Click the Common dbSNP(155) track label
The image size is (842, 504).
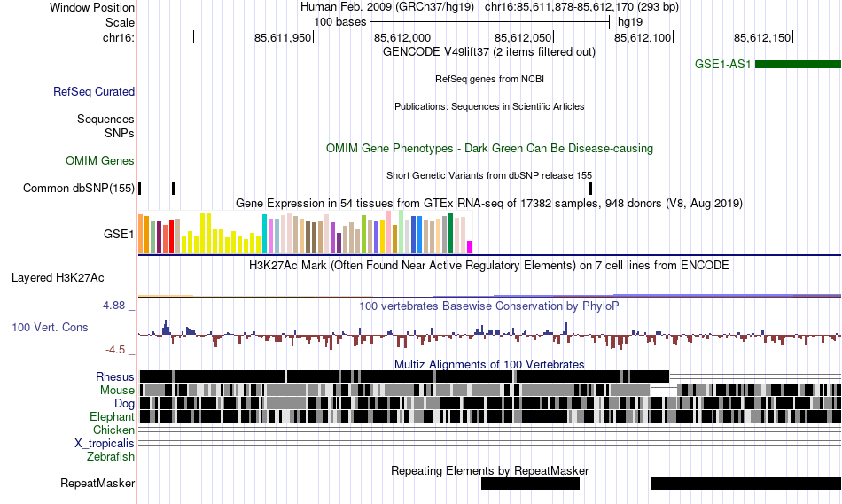tap(79, 189)
